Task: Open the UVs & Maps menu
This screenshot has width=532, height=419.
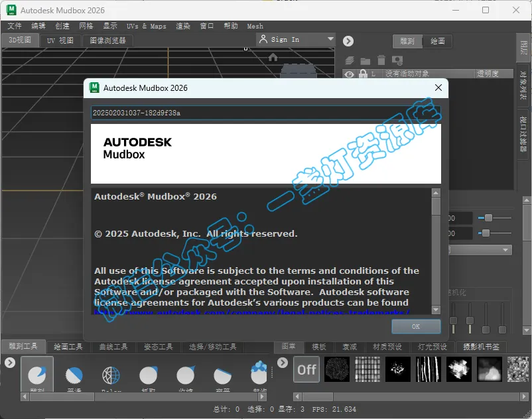Action: coord(146,26)
